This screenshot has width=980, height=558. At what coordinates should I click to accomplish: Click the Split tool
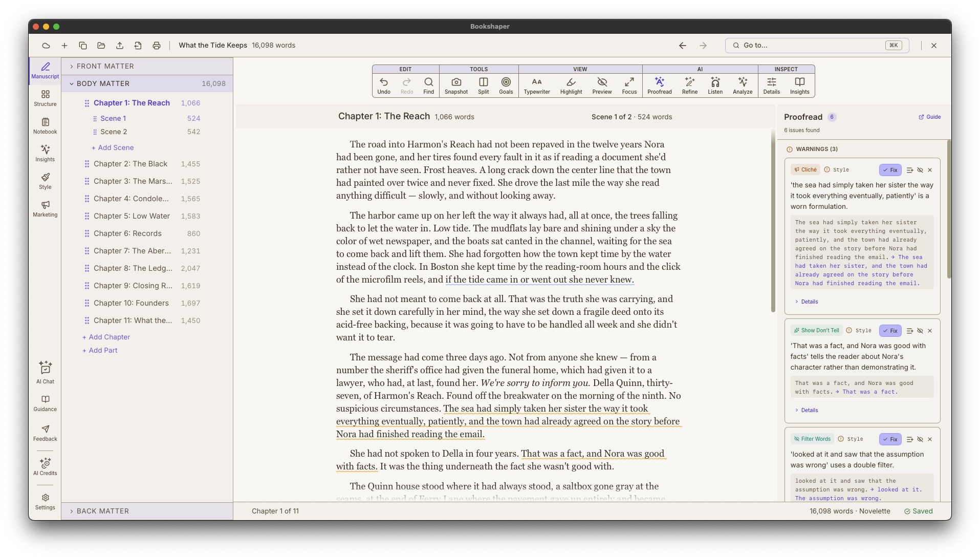[484, 85]
